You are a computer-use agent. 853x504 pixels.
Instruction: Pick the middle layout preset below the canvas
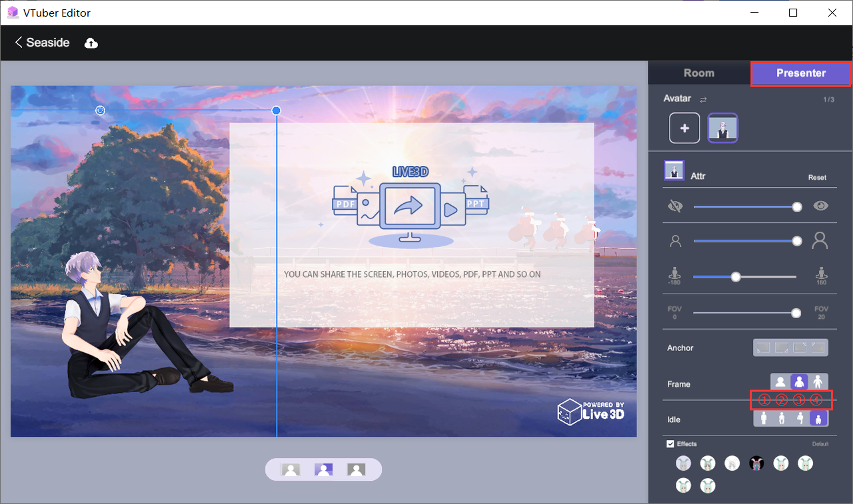[324, 470]
